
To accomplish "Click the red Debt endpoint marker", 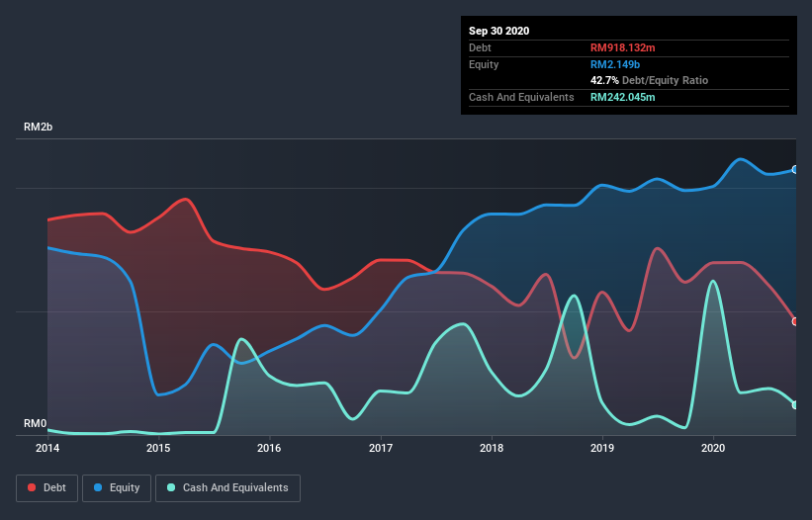I will tap(795, 321).
